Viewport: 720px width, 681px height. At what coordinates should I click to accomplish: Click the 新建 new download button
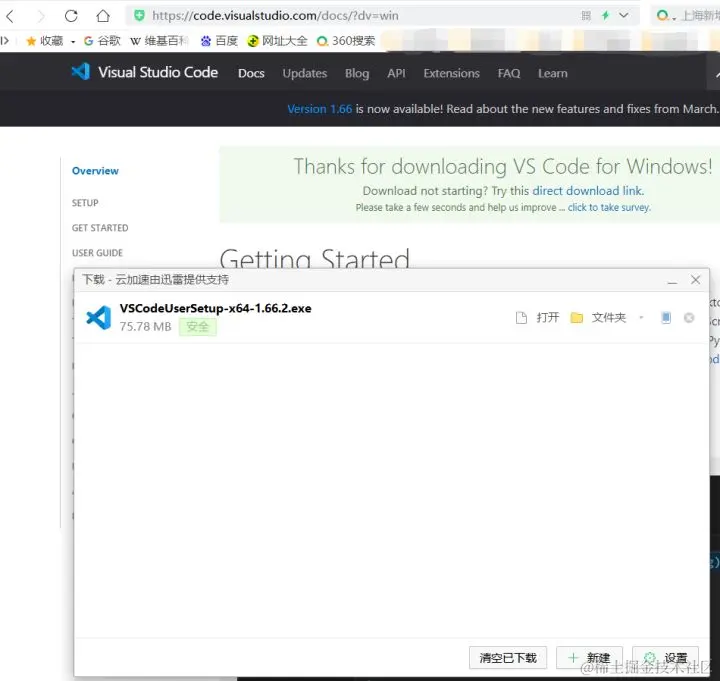point(589,658)
